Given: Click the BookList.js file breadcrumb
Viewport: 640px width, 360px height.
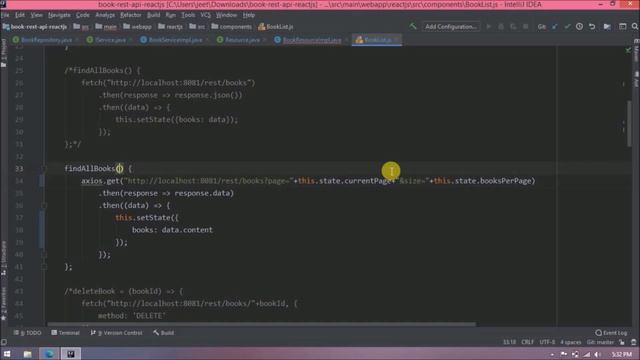Looking at the screenshot, I should coord(276,27).
